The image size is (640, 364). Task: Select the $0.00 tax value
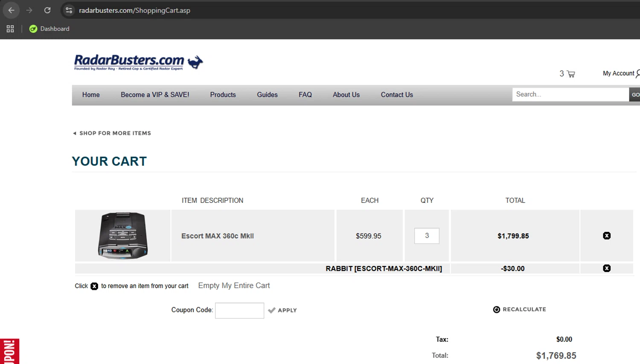pyautogui.click(x=564, y=339)
